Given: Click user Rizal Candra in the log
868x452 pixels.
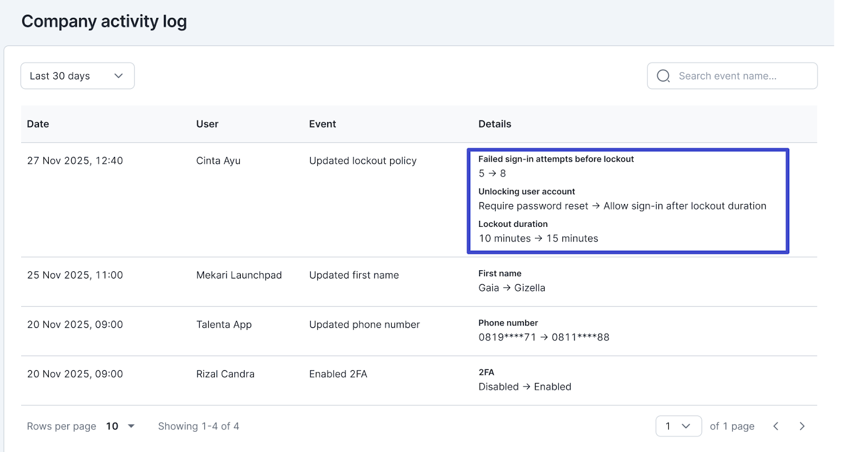Looking at the screenshot, I should [225, 374].
